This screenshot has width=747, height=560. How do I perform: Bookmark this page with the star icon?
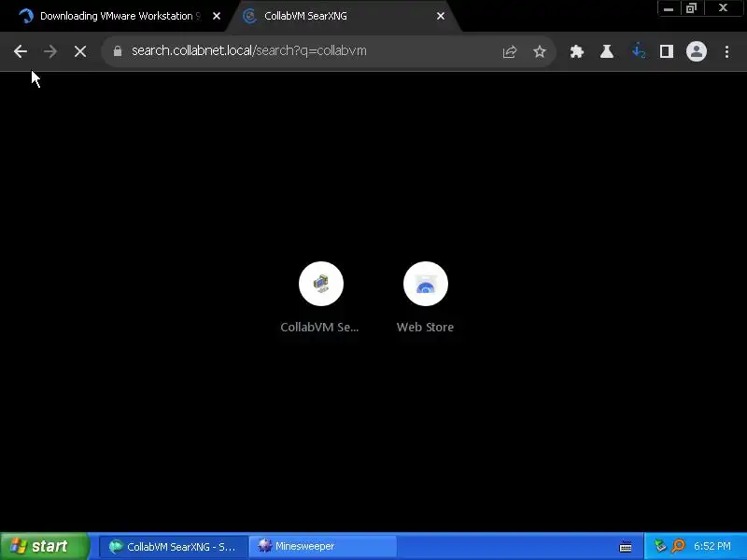(540, 51)
